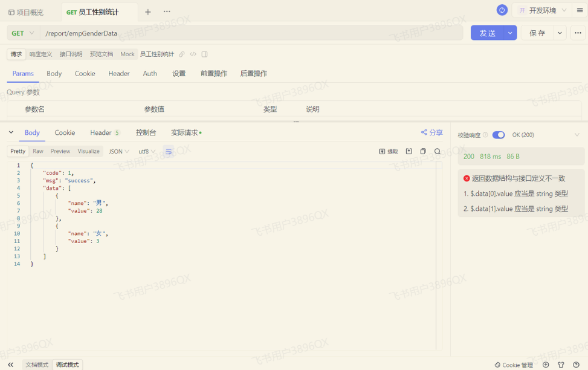This screenshot has height=370, width=588.
Task: Click the blue sync status icon
Action: click(x=502, y=10)
